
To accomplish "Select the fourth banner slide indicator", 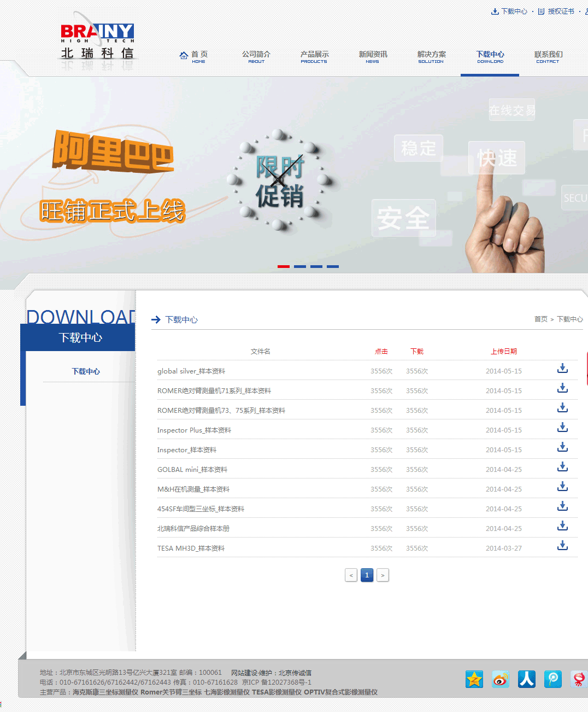I will pos(333,266).
